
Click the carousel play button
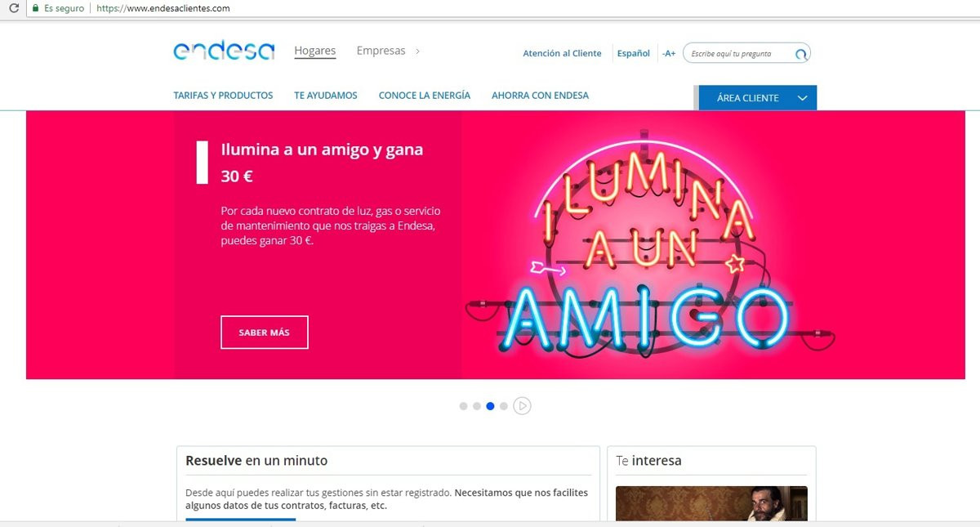[522, 405]
